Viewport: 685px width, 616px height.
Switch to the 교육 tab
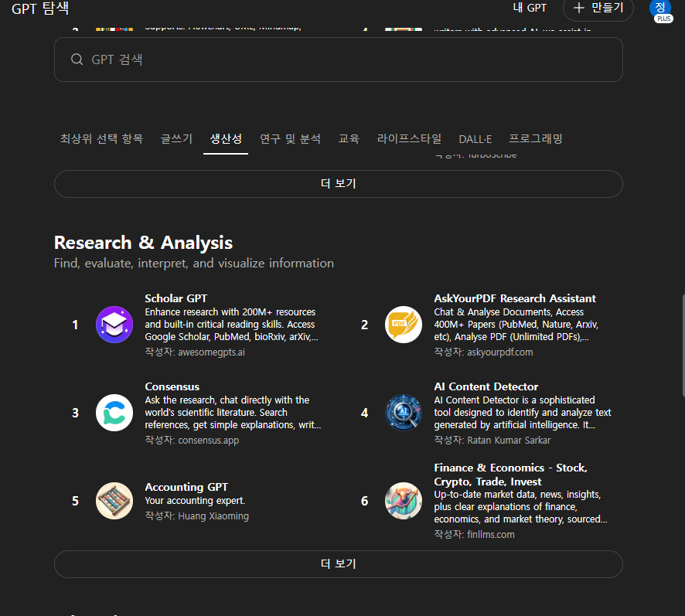tap(349, 139)
